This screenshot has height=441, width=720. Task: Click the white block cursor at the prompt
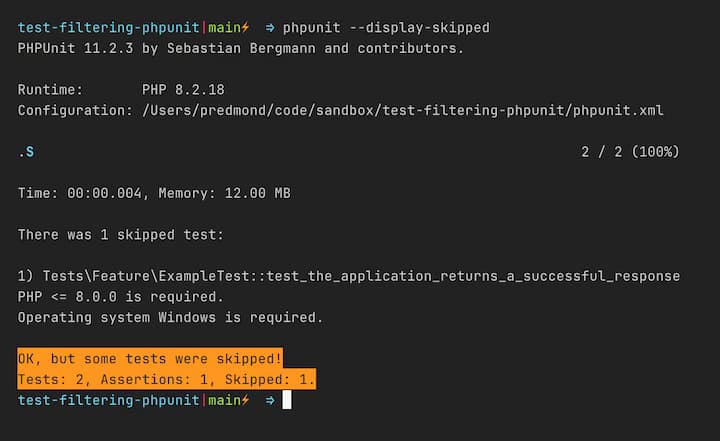pyautogui.click(x=287, y=400)
